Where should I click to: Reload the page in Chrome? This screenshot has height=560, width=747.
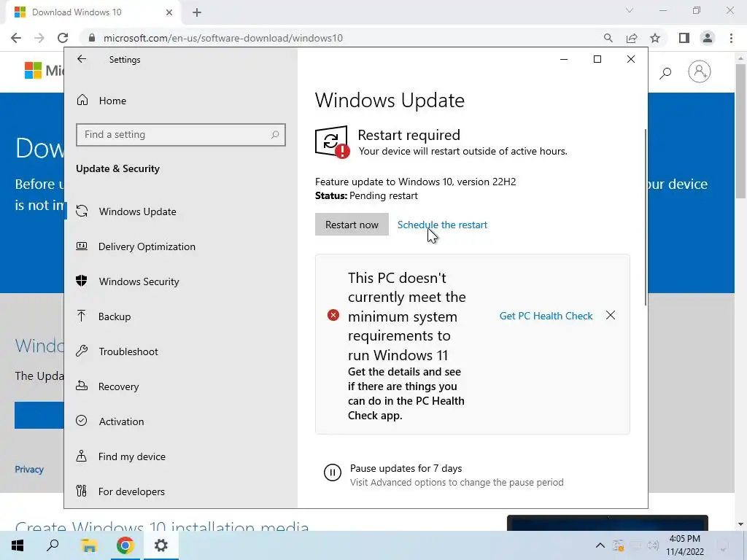click(x=63, y=38)
